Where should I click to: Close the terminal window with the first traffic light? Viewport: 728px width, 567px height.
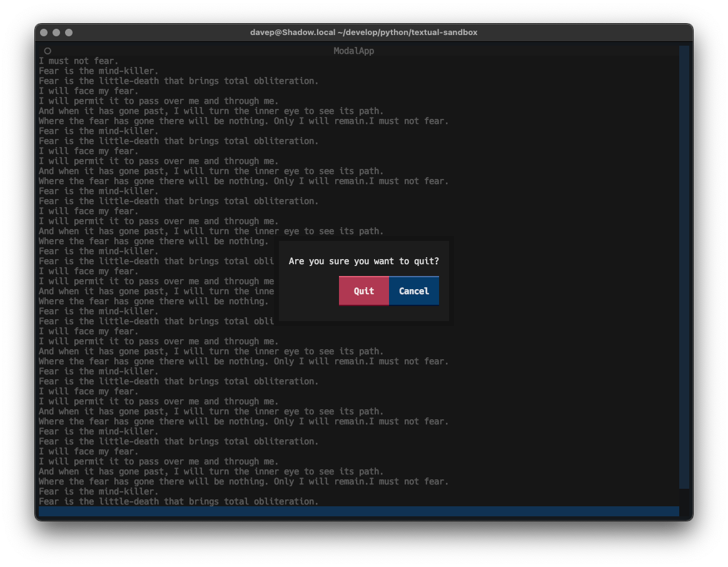tap(44, 33)
